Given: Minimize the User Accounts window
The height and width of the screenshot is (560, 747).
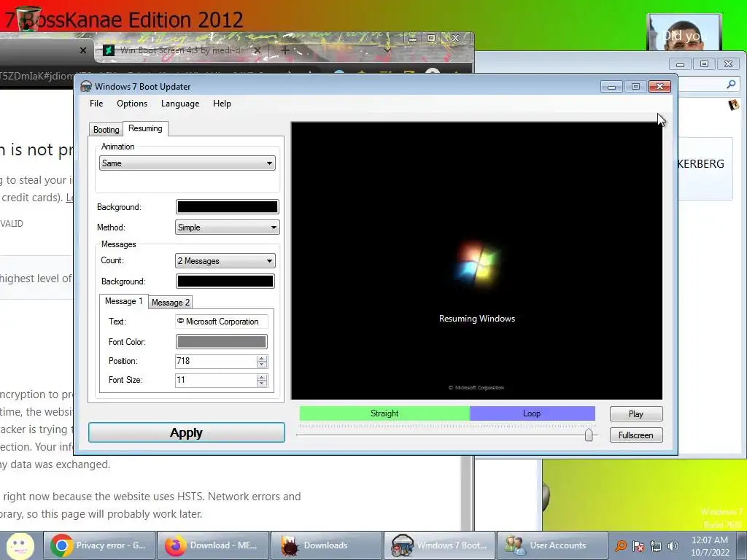Looking at the screenshot, I should click(681, 63).
